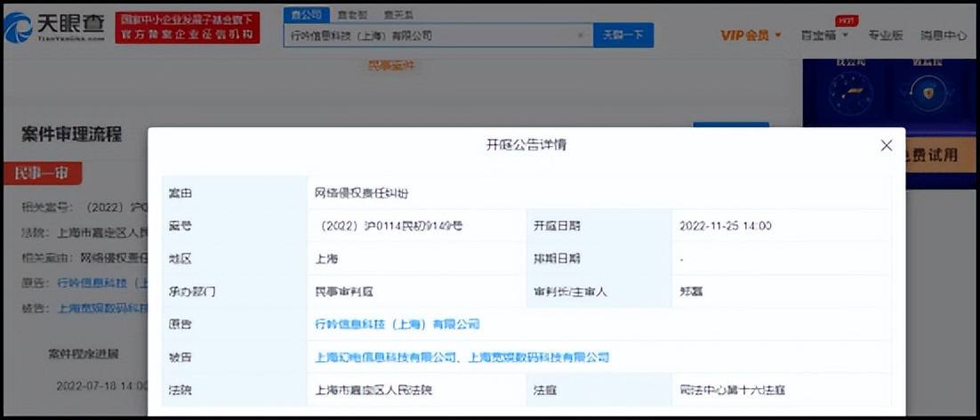This screenshot has width=980, height=420.
Task: Click the department value 民事审判区
Action: 344,291
